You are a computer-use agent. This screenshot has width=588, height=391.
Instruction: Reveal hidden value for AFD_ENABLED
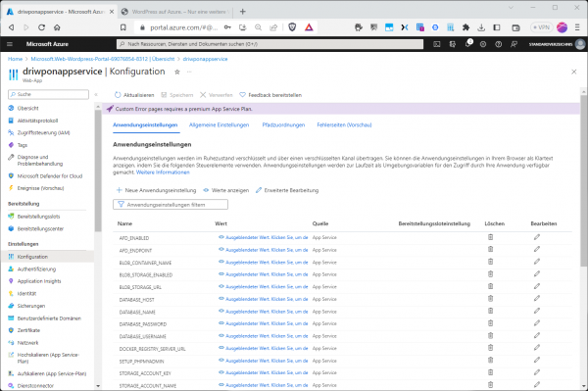click(263, 237)
